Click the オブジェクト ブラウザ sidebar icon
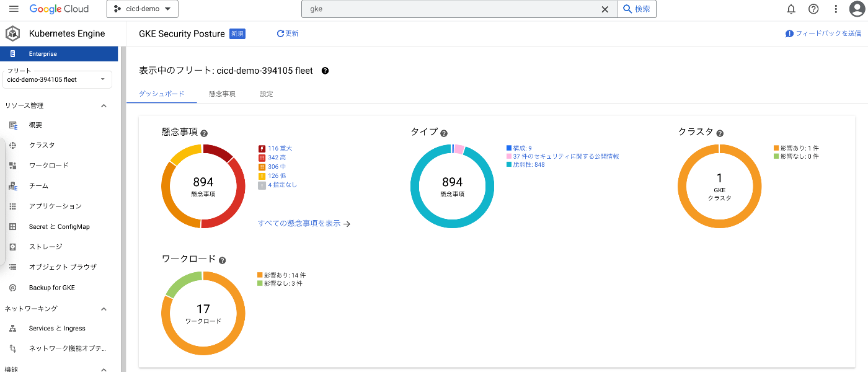 (x=13, y=267)
